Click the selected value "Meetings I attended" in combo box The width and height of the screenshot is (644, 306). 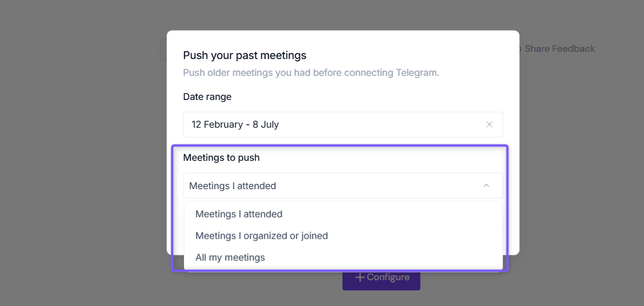(233, 186)
